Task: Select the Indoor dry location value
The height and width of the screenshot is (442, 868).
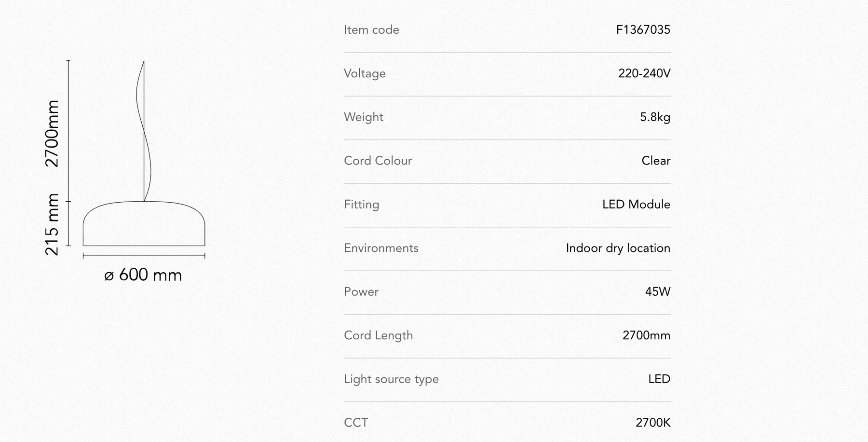Action: coord(618,248)
